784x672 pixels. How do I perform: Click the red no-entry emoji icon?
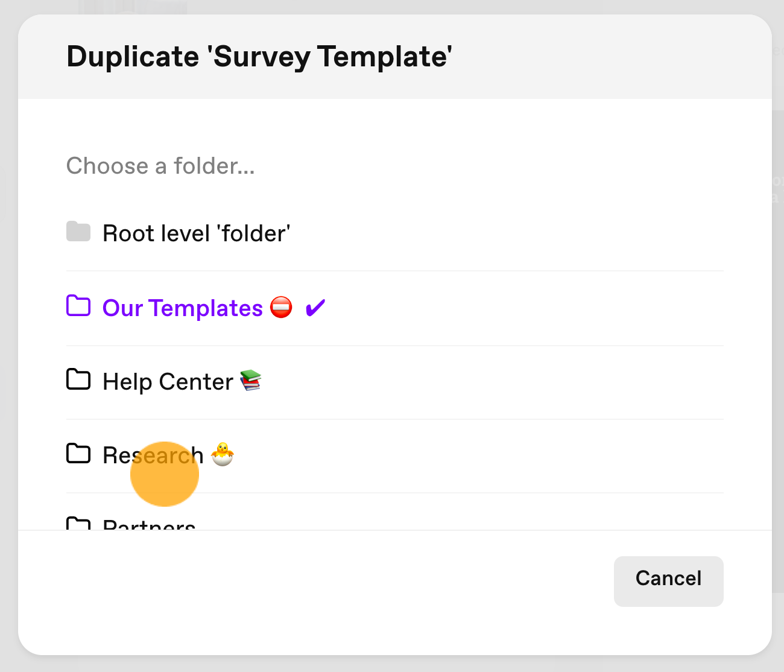pyautogui.click(x=281, y=307)
